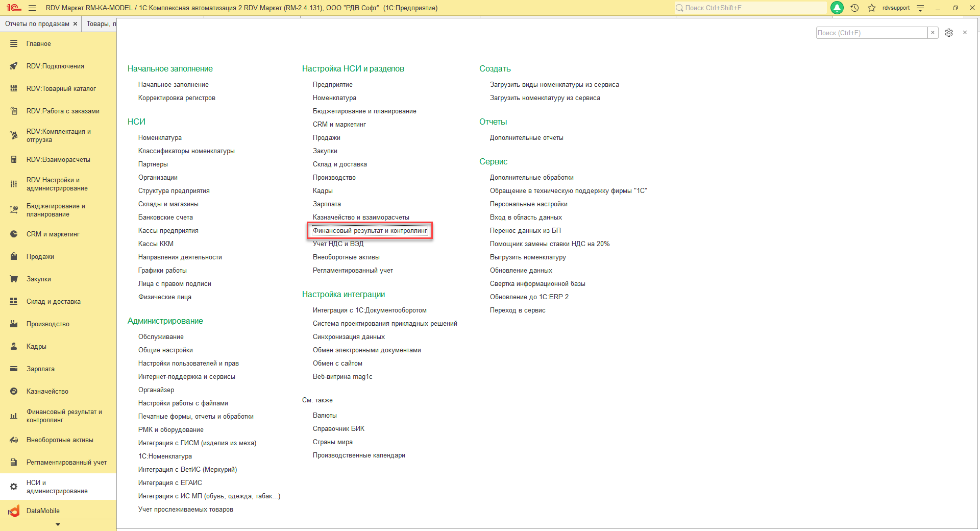Expand sidebar sections with the bottom arrow
This screenshot has width=980, height=531.
tap(58, 524)
